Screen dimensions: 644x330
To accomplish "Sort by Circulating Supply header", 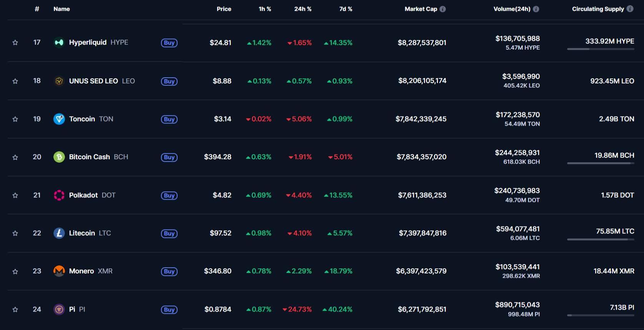I will pyautogui.click(x=598, y=9).
